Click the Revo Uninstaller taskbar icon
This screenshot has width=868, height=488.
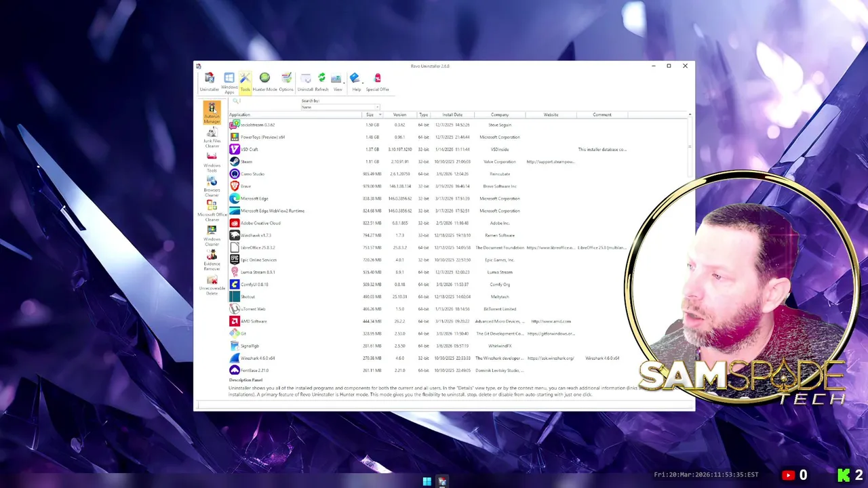(442, 481)
